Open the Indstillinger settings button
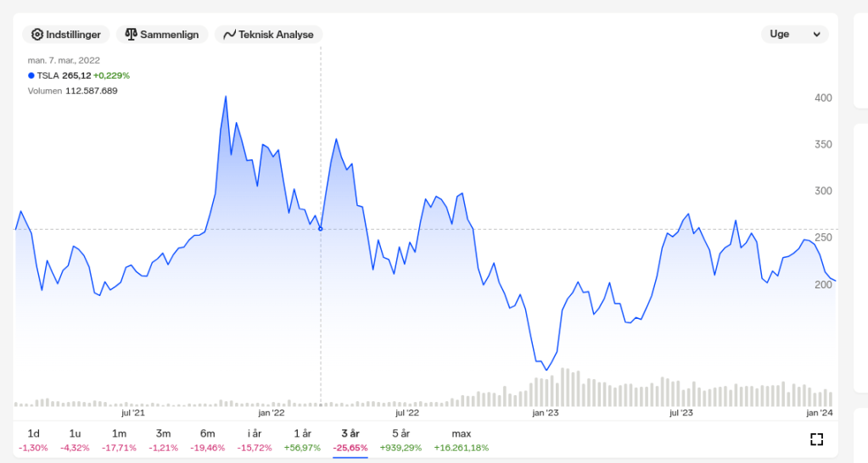Image resolution: width=868 pixels, height=463 pixels. (66, 35)
